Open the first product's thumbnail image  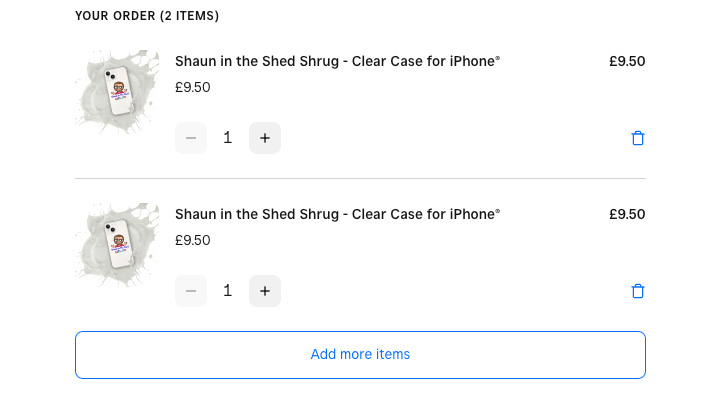pos(117,90)
